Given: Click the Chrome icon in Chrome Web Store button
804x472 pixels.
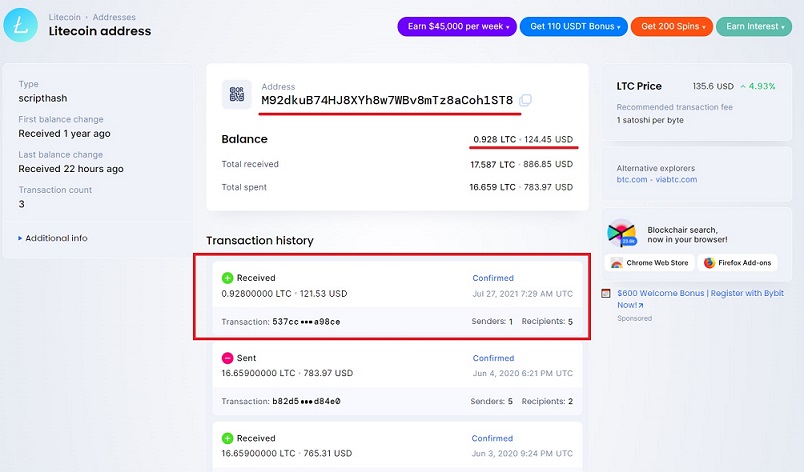Looking at the screenshot, I should (617, 263).
